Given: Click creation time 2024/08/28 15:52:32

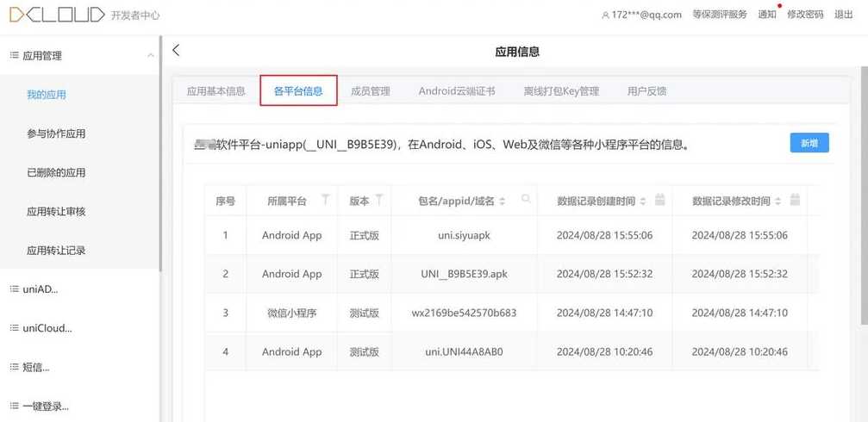Looking at the screenshot, I should pos(604,274).
